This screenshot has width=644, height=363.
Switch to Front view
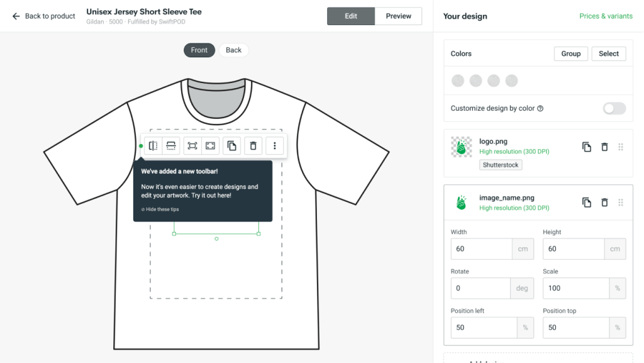[199, 50]
